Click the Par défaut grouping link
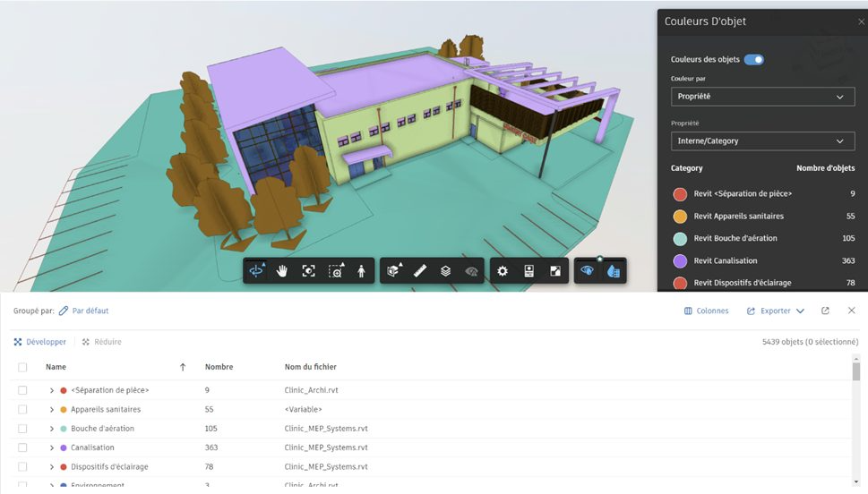This screenshot has height=494, width=868. (84, 311)
